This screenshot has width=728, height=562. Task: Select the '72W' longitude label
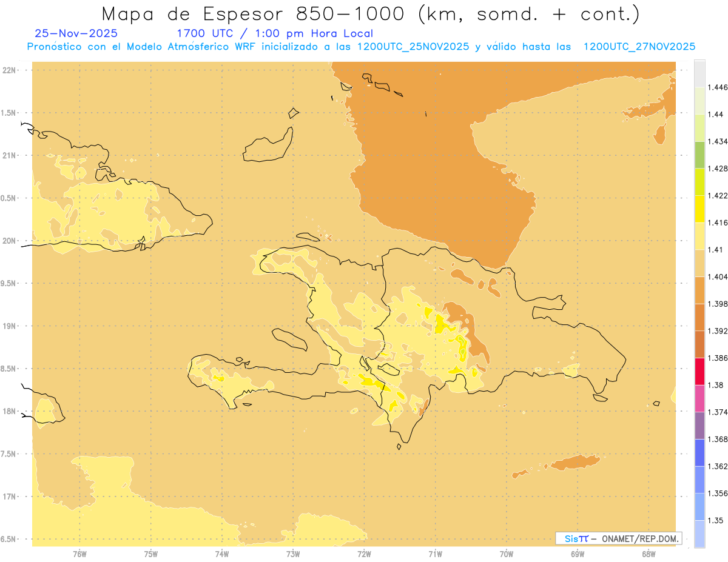(364, 554)
